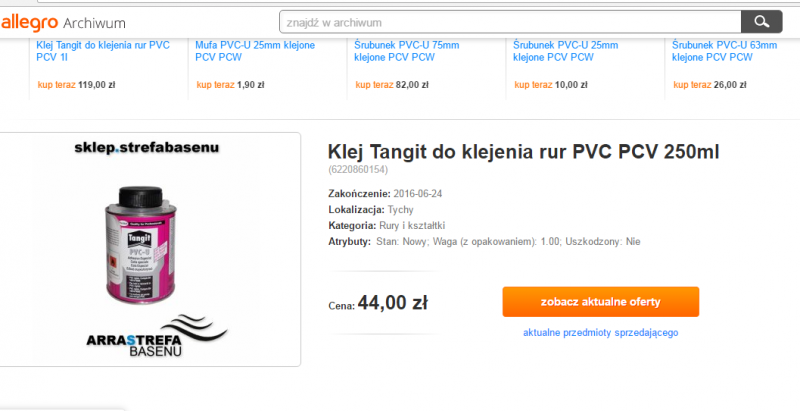Open 'Śrubunek PVC-U 63mm klejone' listing
Viewport: 800px width, 411px height.
(724, 51)
